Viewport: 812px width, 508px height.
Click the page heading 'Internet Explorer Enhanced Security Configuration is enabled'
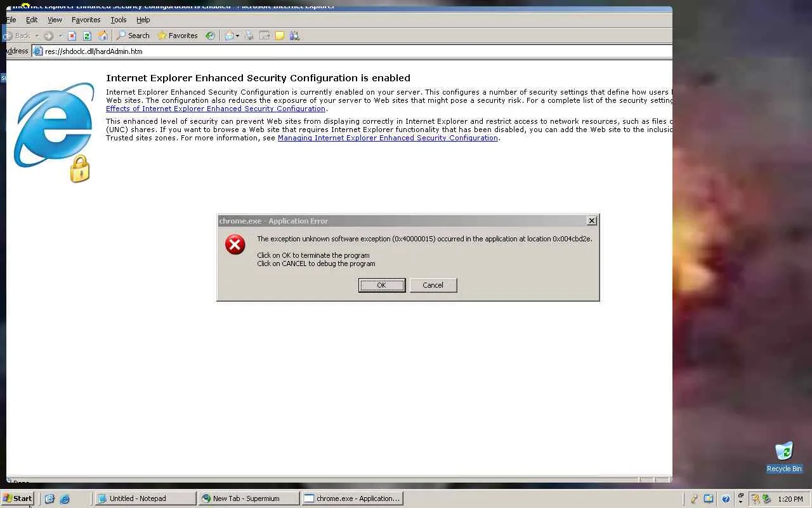pos(258,78)
